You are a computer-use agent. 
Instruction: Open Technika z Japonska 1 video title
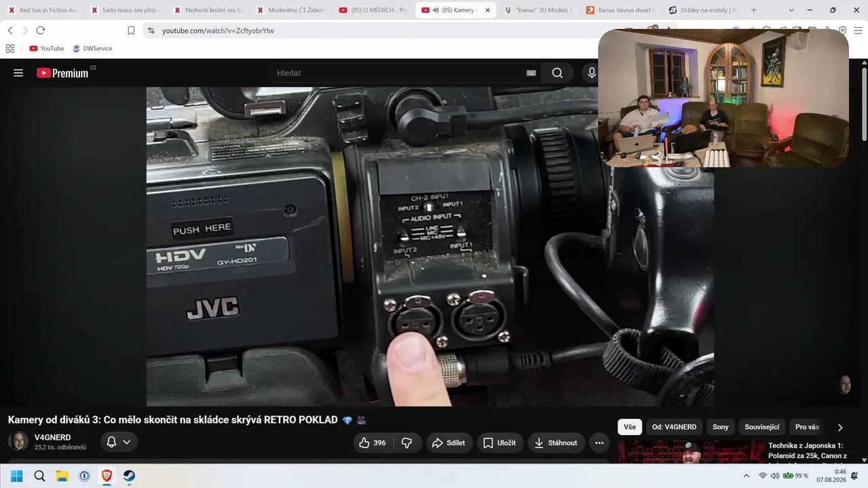(x=807, y=451)
